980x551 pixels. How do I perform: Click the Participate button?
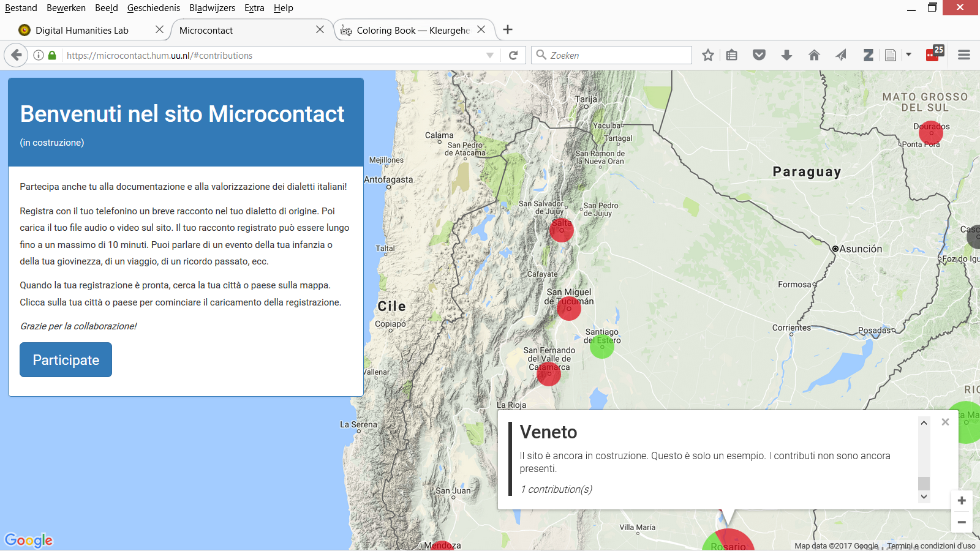[x=66, y=360]
